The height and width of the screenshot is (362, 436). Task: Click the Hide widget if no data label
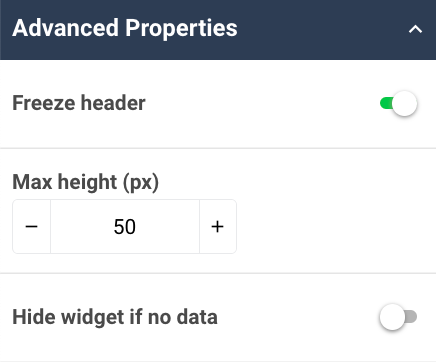[115, 317]
